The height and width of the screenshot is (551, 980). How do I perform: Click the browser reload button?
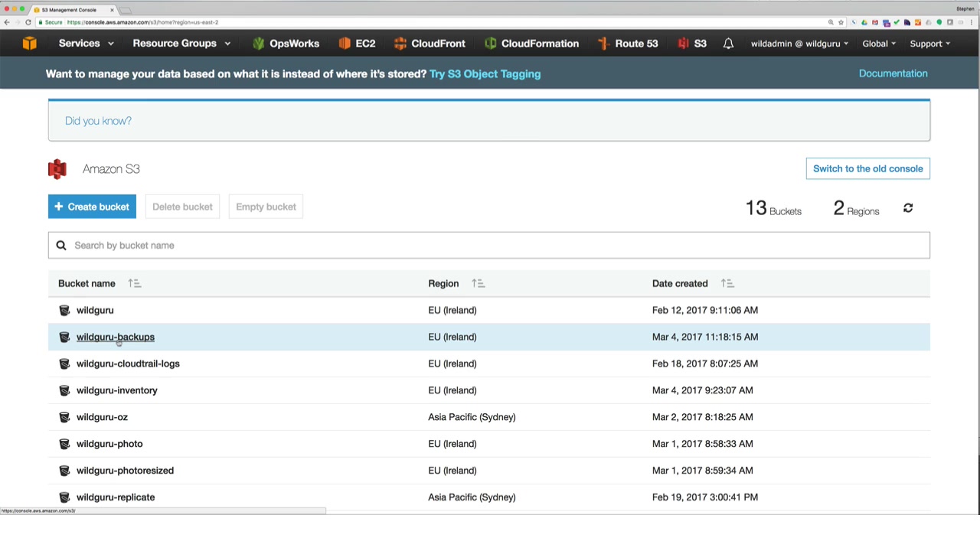pos(28,22)
